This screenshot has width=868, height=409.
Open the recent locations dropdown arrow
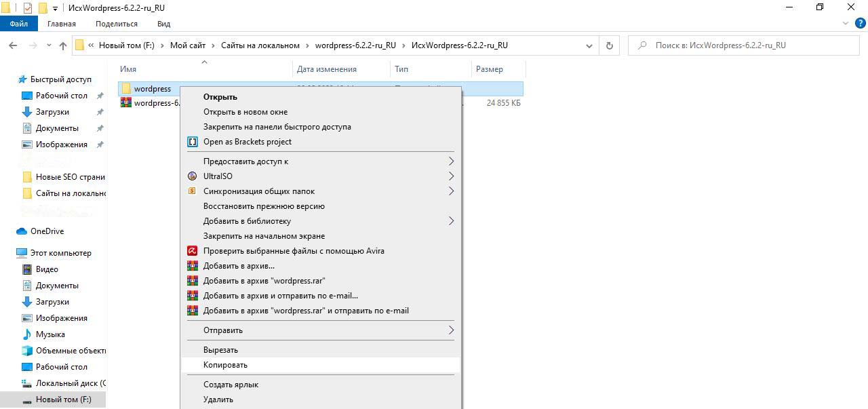[49, 45]
